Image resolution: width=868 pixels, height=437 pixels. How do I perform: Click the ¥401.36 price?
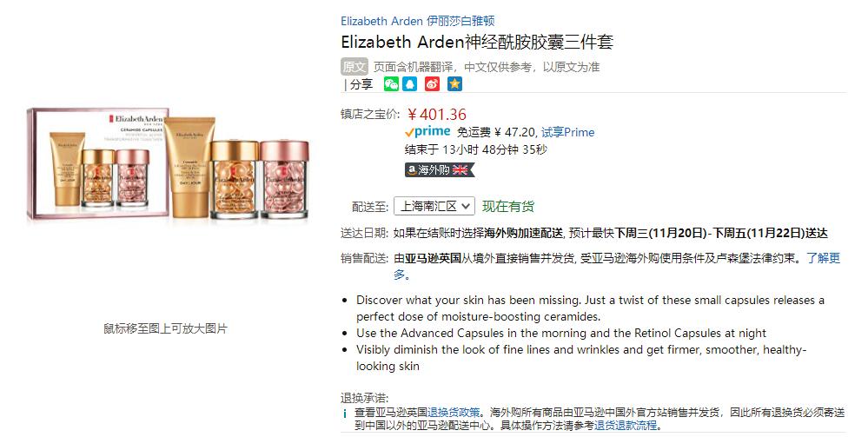pos(437,115)
